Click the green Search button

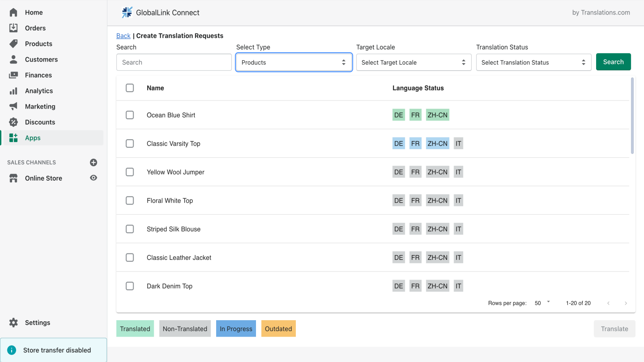click(613, 62)
